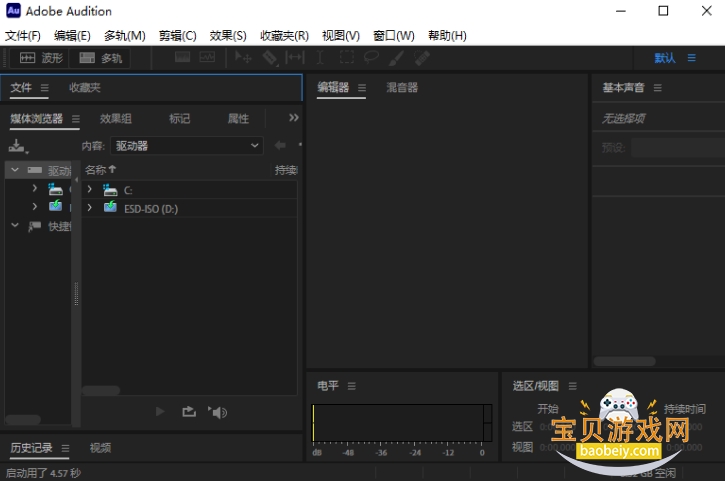Image resolution: width=725 pixels, height=481 pixels.
Task: Switch to the 属性 tab
Action: pos(238,119)
